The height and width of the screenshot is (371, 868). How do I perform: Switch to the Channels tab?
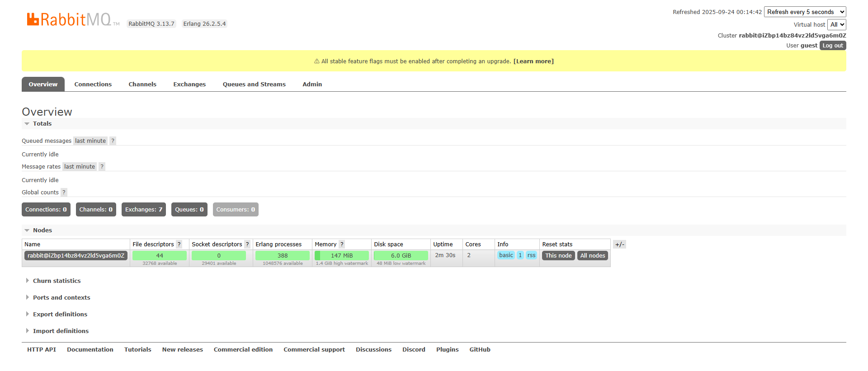click(x=142, y=85)
